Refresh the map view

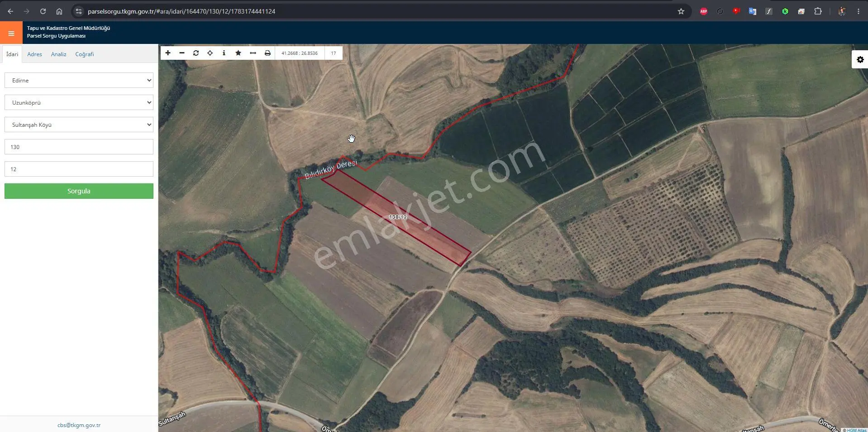pyautogui.click(x=196, y=53)
